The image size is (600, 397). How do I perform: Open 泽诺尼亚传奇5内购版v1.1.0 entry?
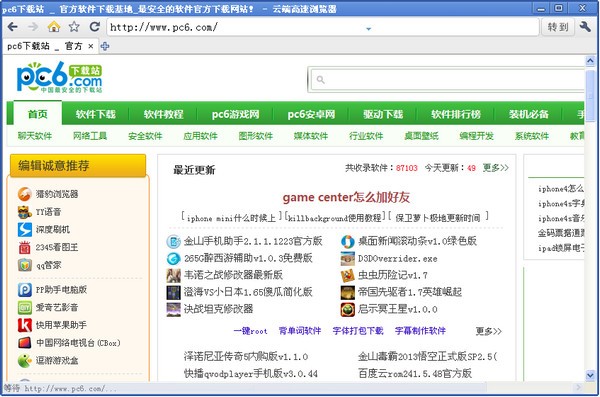coord(246,356)
